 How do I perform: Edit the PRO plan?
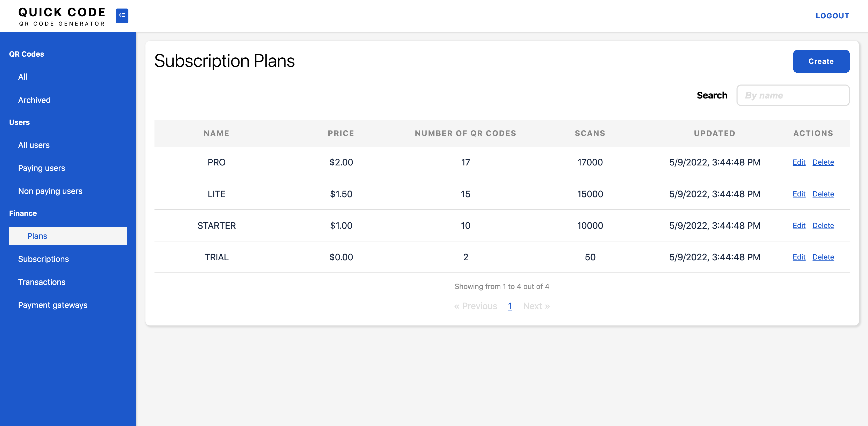799,162
